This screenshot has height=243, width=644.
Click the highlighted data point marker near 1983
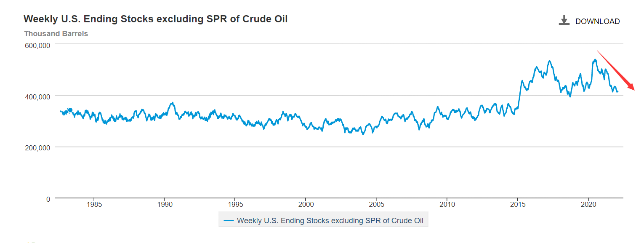pos(70,110)
